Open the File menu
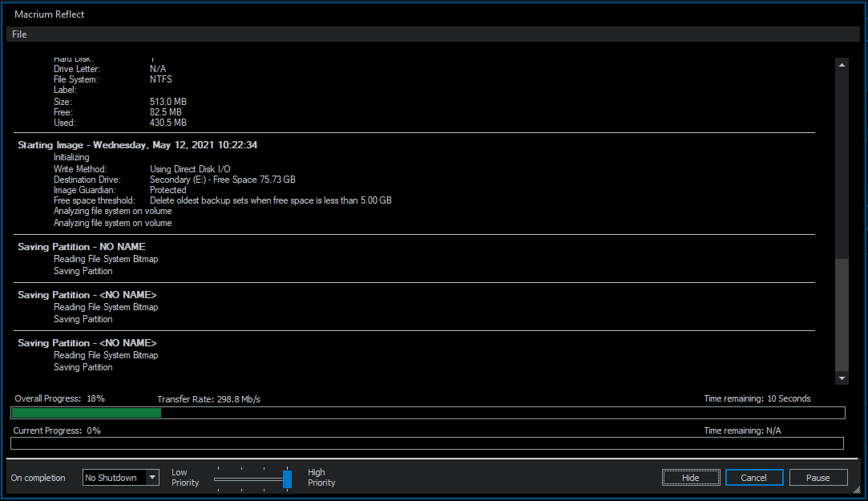This screenshot has width=868, height=501. [19, 34]
